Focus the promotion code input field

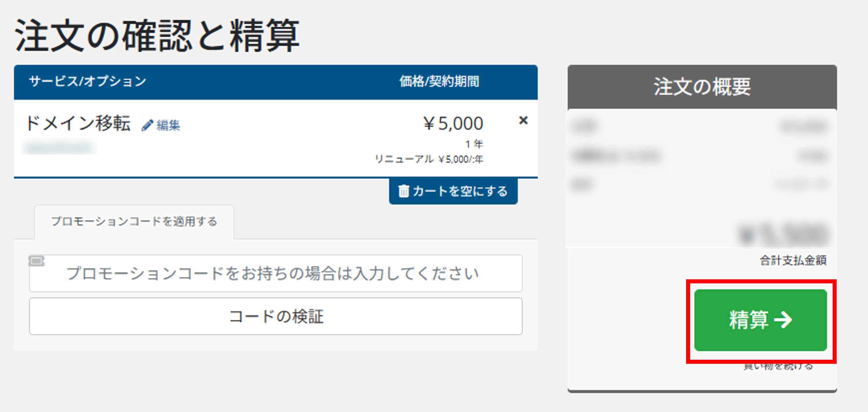coord(275,273)
